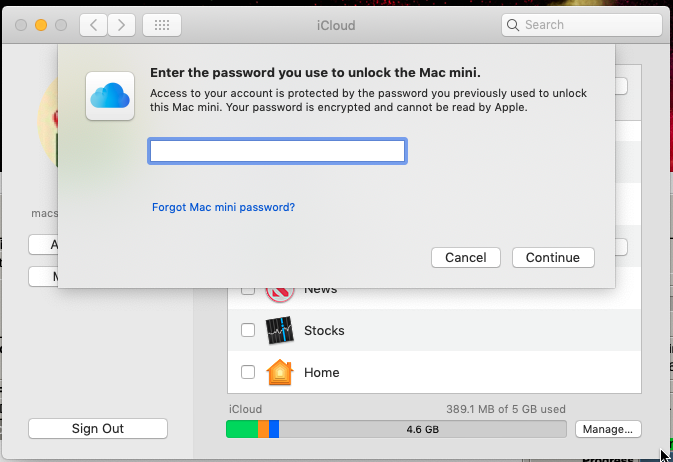
Task: Go back with the left chevron button
Action: pyautogui.click(x=93, y=24)
